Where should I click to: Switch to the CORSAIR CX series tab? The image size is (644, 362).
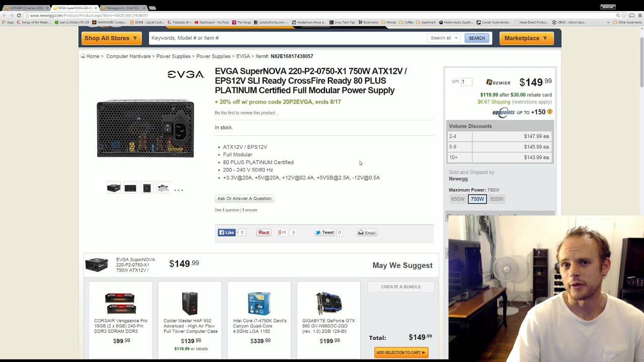pyautogui.click(x=25, y=8)
